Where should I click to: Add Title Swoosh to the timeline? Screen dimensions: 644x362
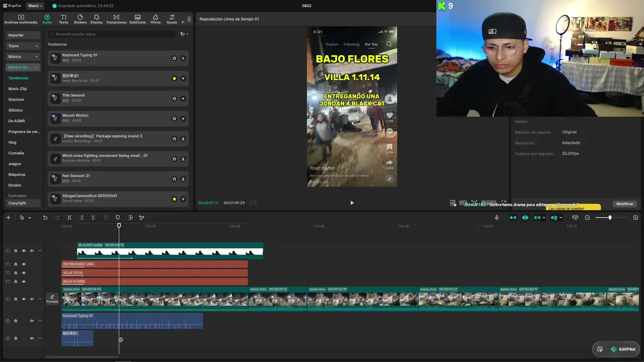(183, 99)
